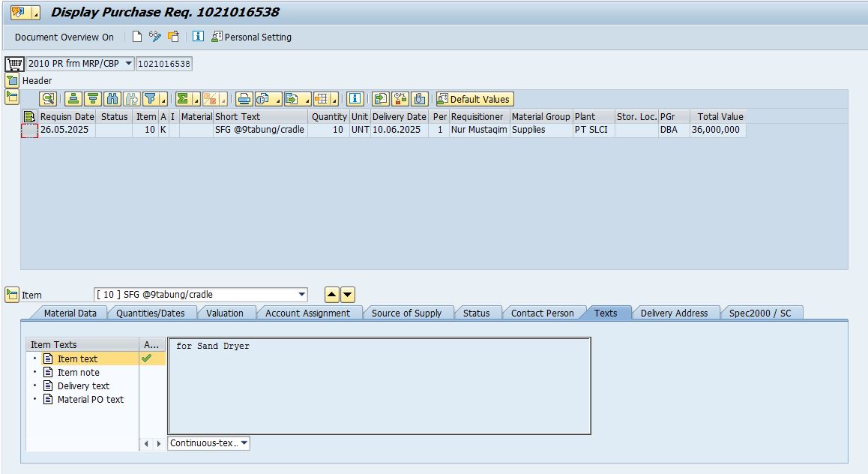This screenshot has height=474, width=868.
Task: Select Item text in Item Texts tree
Action: (77, 358)
